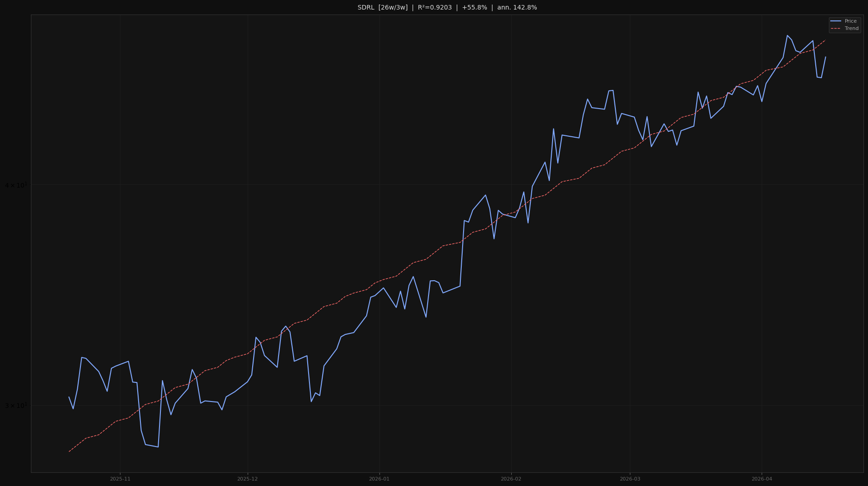Expand the legend in the top-right corner
This screenshot has height=486, width=868.
point(844,25)
